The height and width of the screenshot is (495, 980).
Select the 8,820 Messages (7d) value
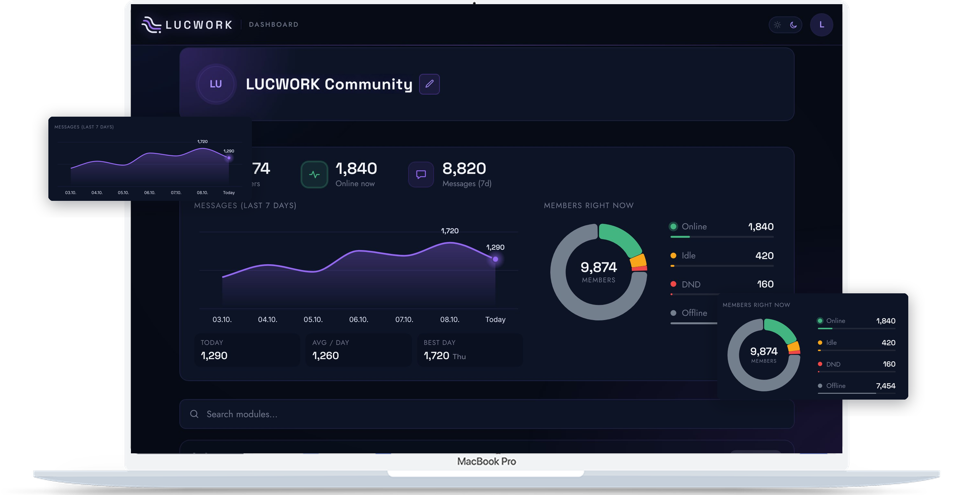(464, 169)
